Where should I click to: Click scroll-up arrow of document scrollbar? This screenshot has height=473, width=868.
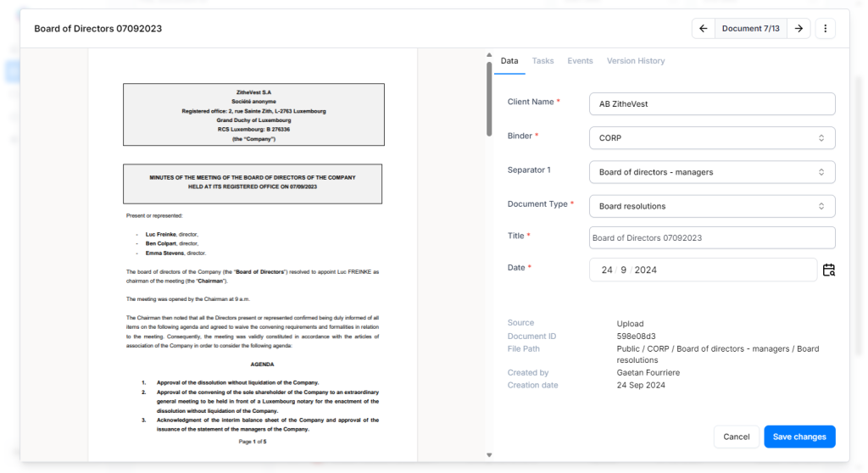(x=489, y=56)
